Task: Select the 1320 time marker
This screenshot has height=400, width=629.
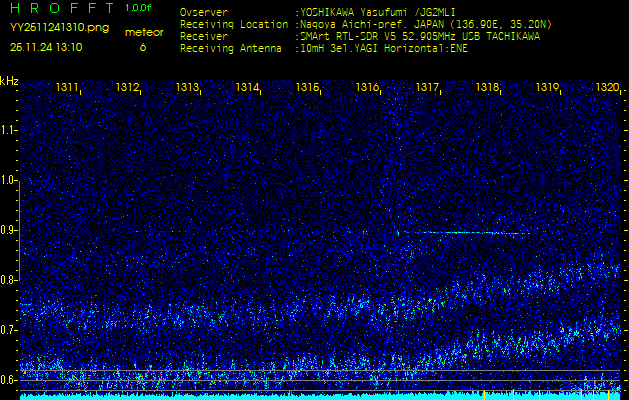Action: [607, 88]
